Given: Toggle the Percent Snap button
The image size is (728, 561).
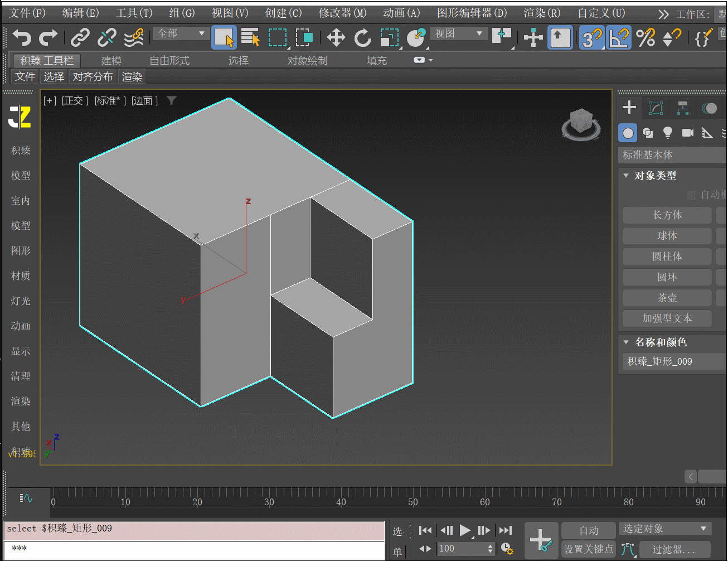Looking at the screenshot, I should pyautogui.click(x=646, y=38).
